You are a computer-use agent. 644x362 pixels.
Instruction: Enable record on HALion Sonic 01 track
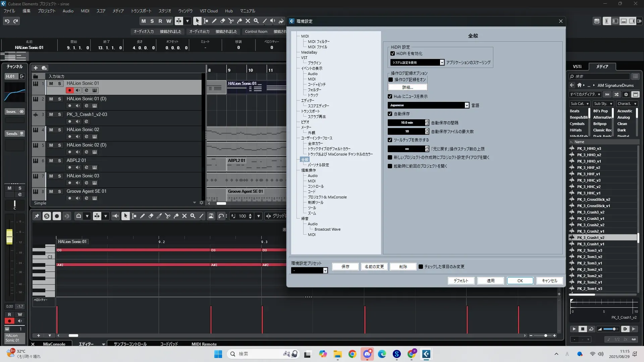(69, 90)
